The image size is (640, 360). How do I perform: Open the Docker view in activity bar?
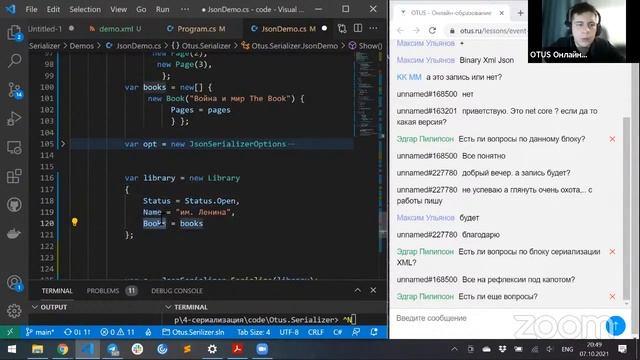click(x=14, y=233)
